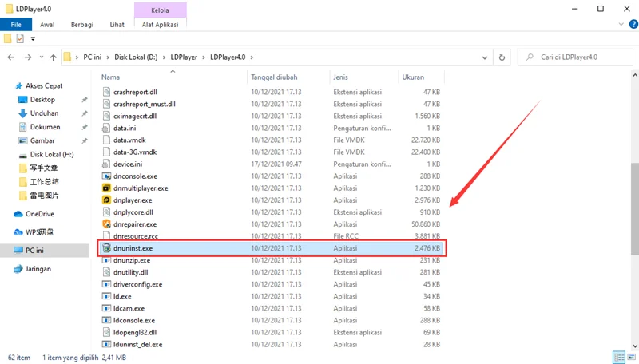
Task: Navigate to Disk Lokal (D:) in the path
Action: pyautogui.click(x=136, y=57)
